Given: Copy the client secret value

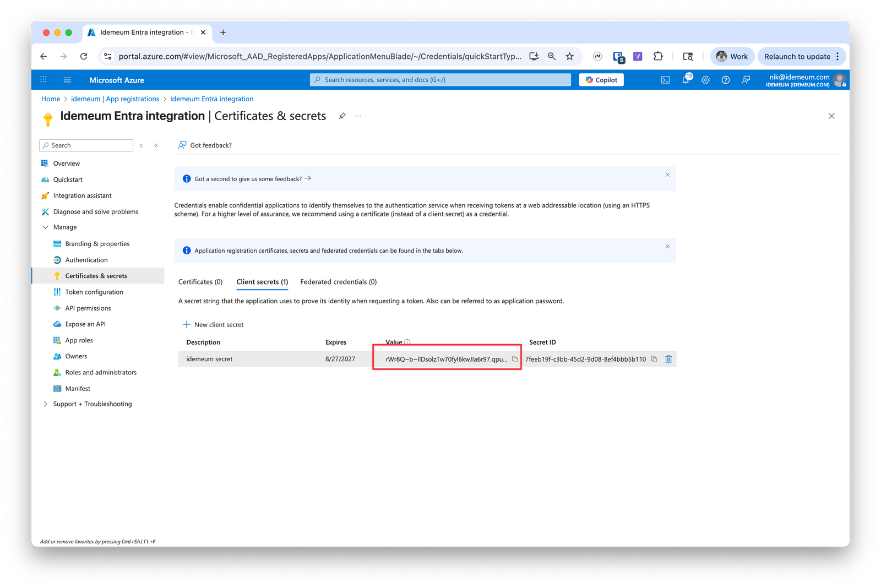Looking at the screenshot, I should pyautogui.click(x=515, y=359).
